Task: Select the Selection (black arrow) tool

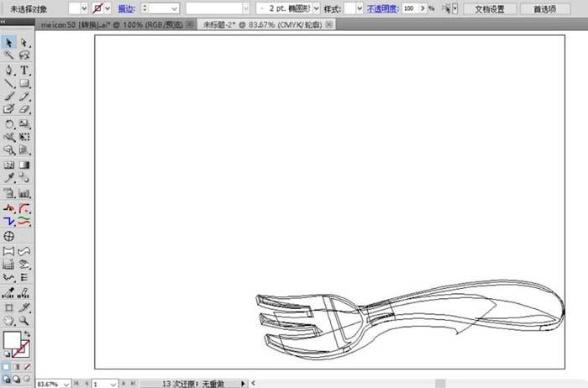Action: [9, 42]
